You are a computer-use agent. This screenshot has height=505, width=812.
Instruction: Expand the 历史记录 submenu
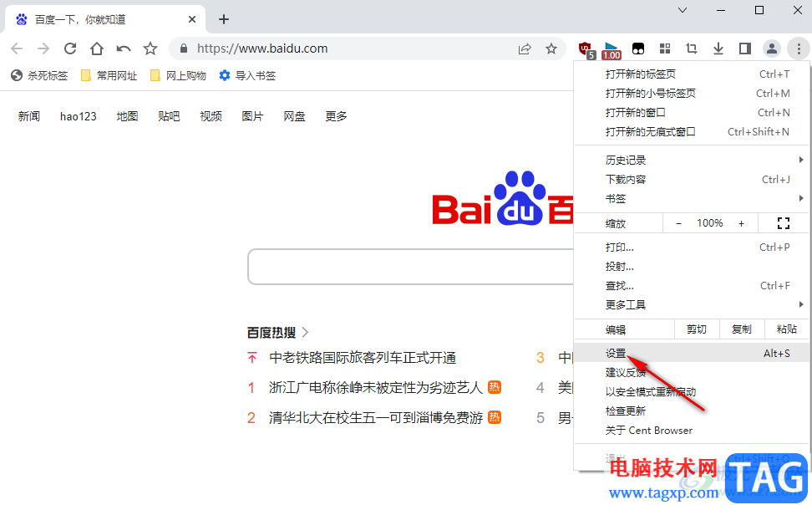coord(692,161)
